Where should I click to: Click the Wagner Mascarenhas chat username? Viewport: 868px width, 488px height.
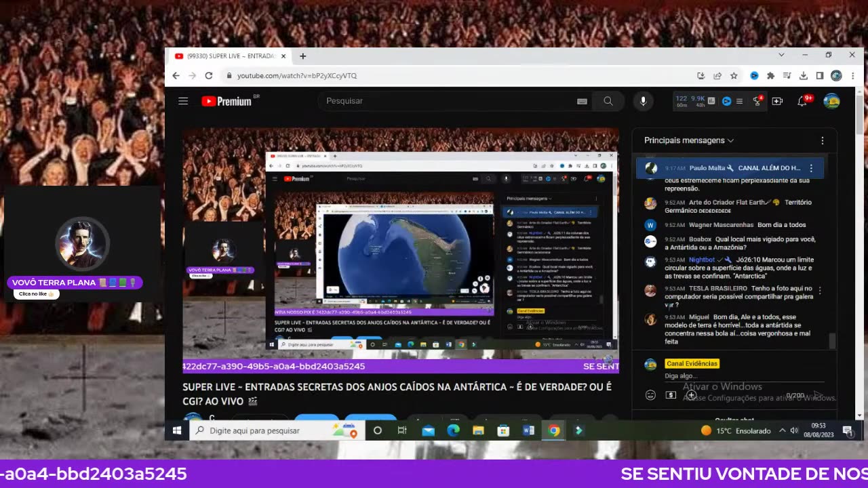click(x=721, y=225)
